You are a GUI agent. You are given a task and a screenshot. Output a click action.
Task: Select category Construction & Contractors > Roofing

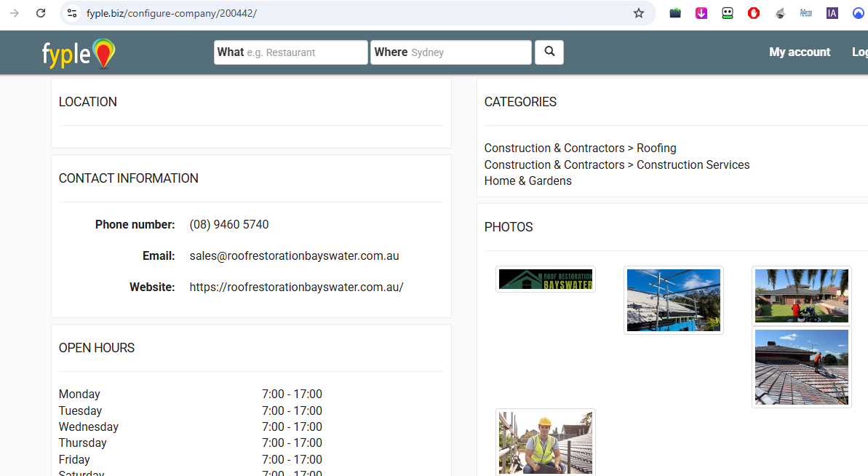(x=580, y=148)
